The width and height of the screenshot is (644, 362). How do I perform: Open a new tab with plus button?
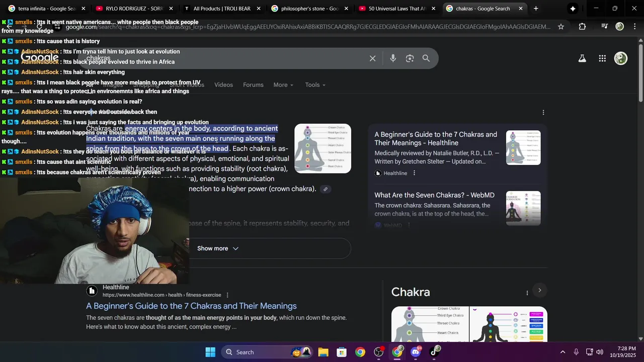tap(536, 9)
